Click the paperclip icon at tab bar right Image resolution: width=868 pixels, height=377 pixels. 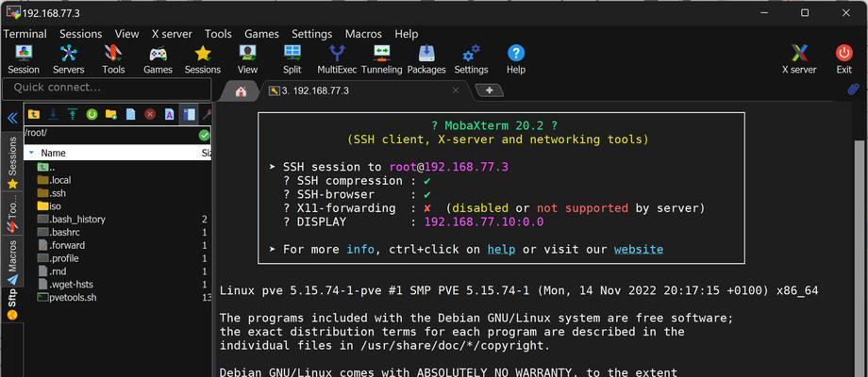click(853, 90)
